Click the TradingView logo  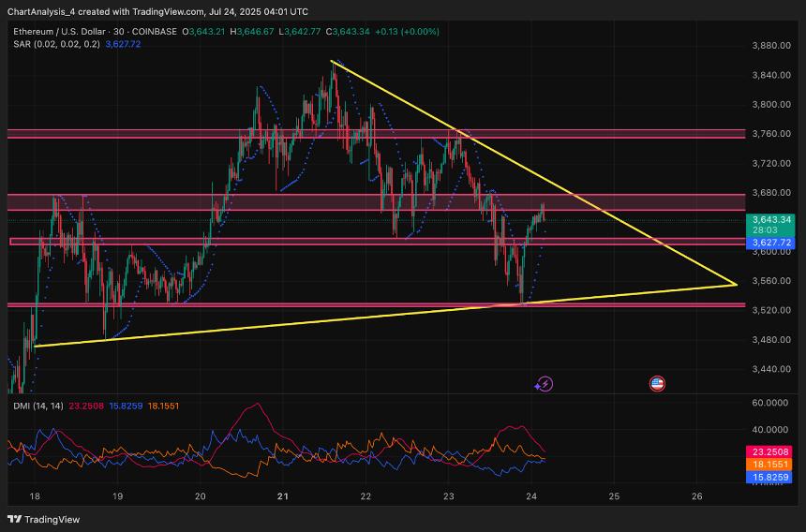43,519
